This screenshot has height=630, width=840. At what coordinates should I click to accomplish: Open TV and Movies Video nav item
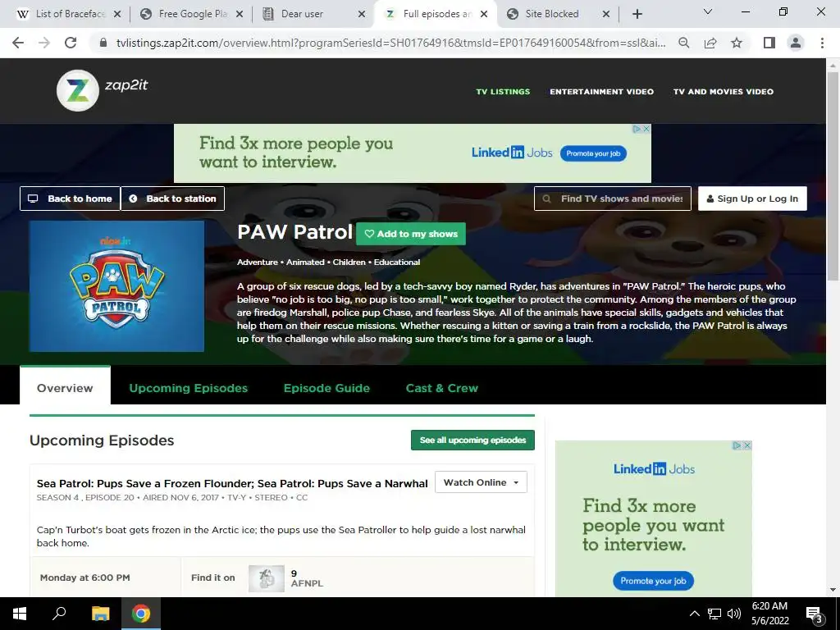[724, 92]
